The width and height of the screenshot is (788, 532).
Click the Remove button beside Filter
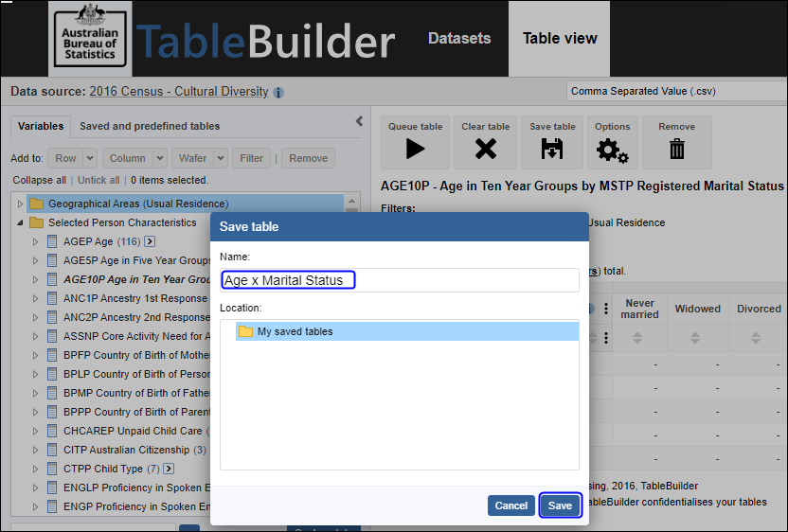(x=308, y=158)
